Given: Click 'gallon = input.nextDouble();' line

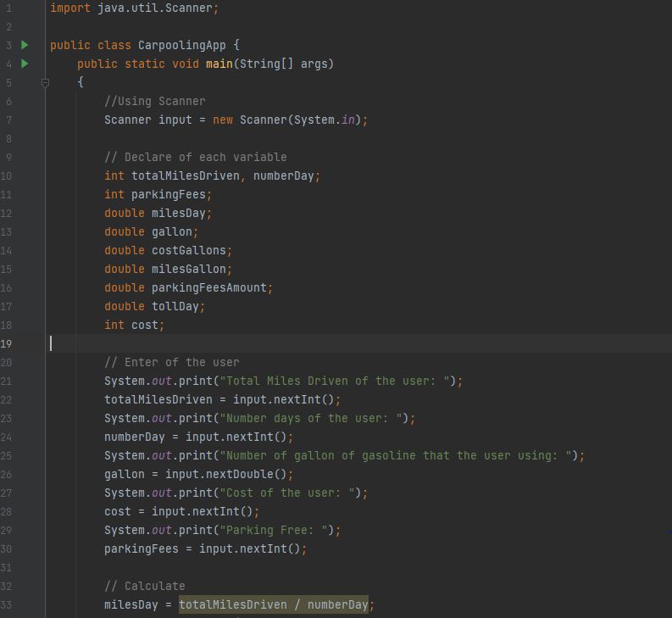Looking at the screenshot, I should coord(198,475).
